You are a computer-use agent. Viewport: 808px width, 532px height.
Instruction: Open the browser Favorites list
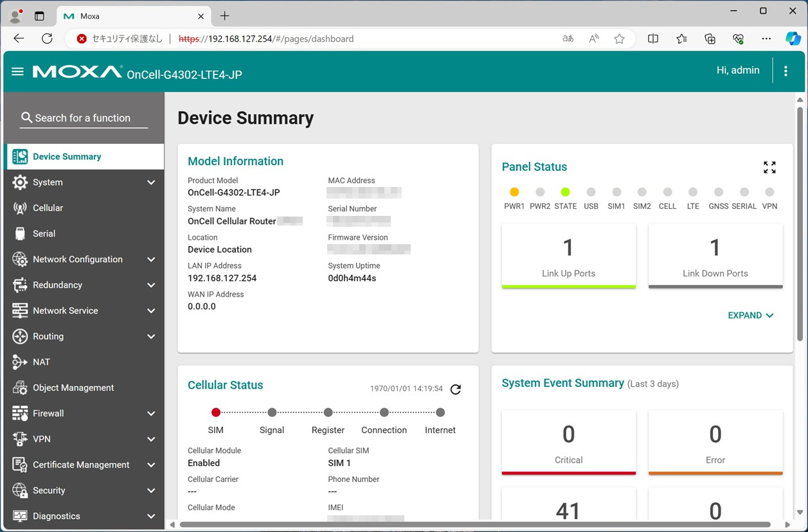coord(681,39)
